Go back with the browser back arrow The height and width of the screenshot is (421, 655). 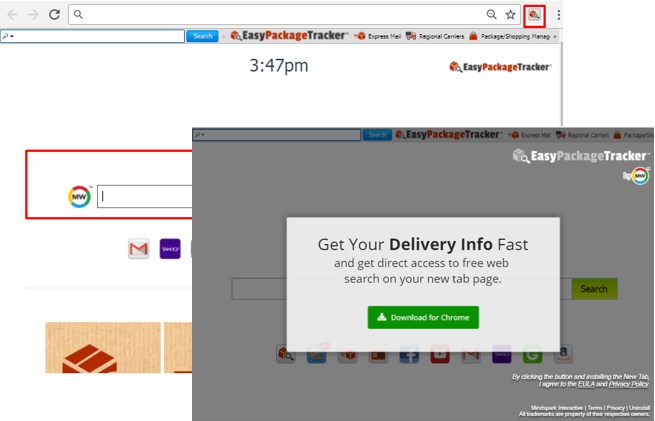coord(13,15)
